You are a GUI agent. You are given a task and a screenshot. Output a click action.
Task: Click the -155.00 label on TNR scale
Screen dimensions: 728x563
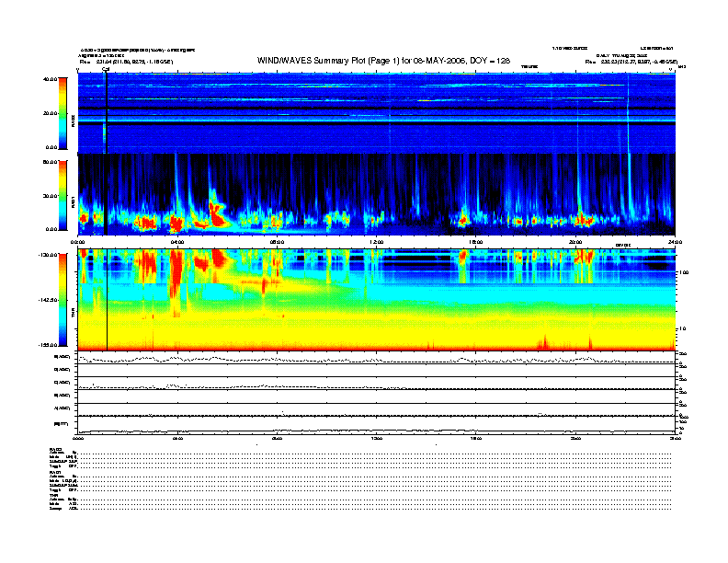coord(48,345)
